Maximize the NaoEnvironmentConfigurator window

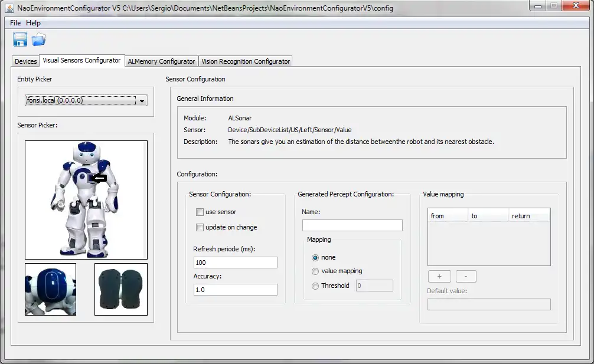[x=553, y=6]
